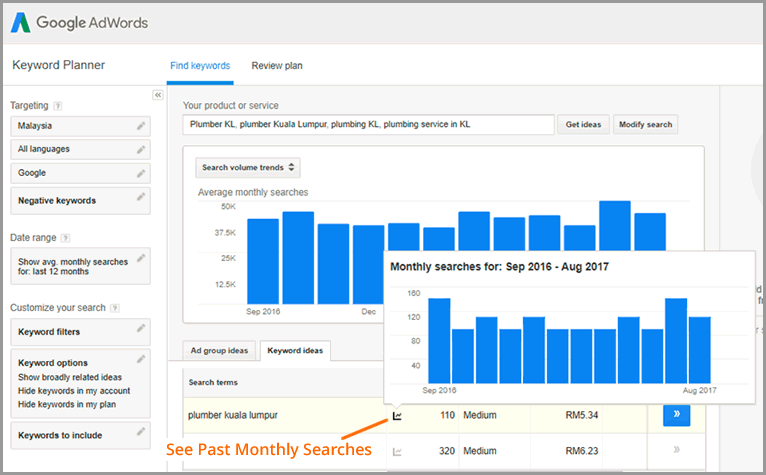Click Medium competition in the RM5.34 row
Screen dimensions: 766x475
click(480, 415)
